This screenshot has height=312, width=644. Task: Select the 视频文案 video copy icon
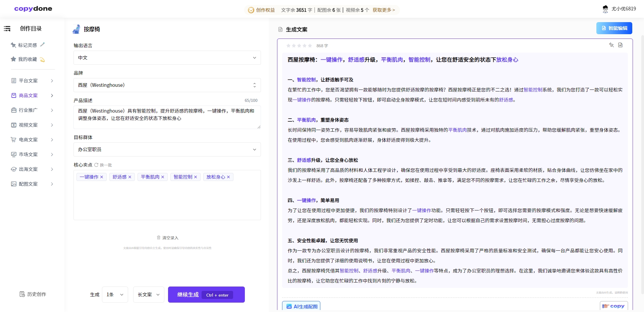click(13, 125)
